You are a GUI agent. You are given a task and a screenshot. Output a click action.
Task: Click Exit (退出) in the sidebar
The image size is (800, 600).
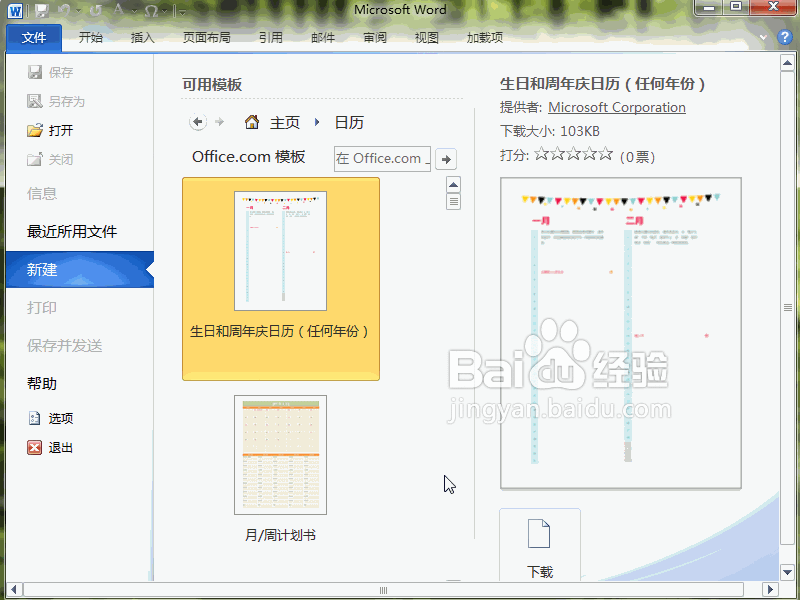click(60, 448)
